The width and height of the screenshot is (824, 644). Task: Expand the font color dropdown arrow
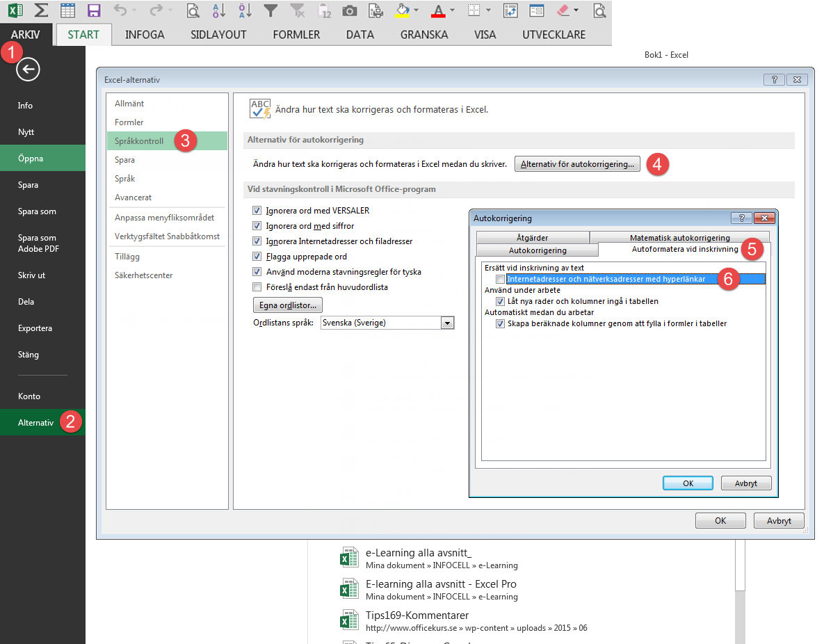pyautogui.click(x=453, y=10)
